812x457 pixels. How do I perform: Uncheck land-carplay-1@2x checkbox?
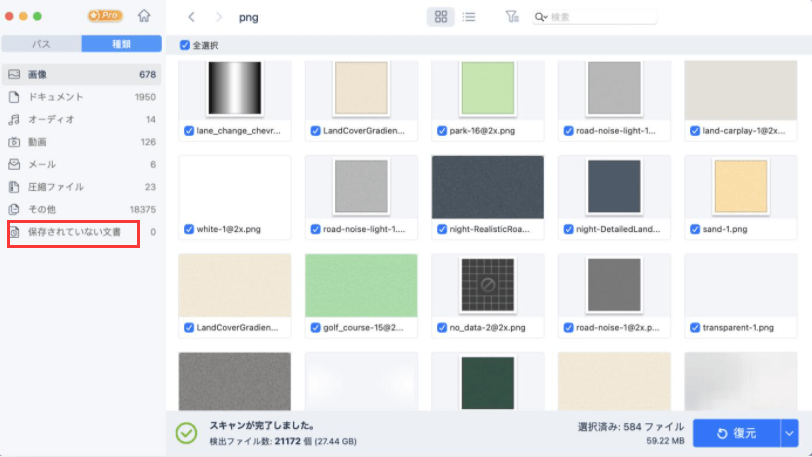(695, 131)
